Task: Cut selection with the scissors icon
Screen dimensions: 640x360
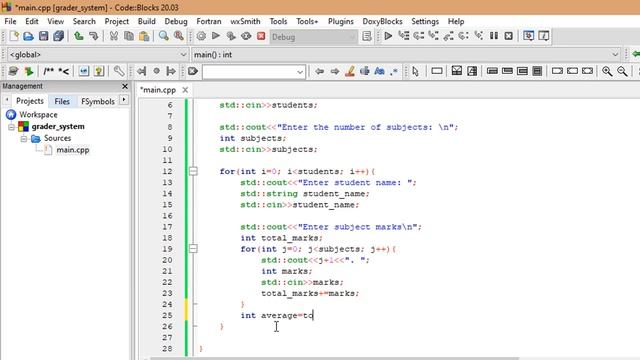Action: 114,36
